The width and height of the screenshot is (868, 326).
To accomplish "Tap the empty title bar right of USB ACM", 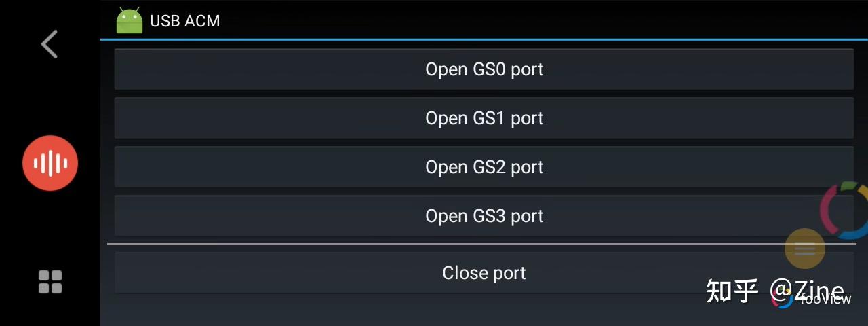I will (542, 20).
